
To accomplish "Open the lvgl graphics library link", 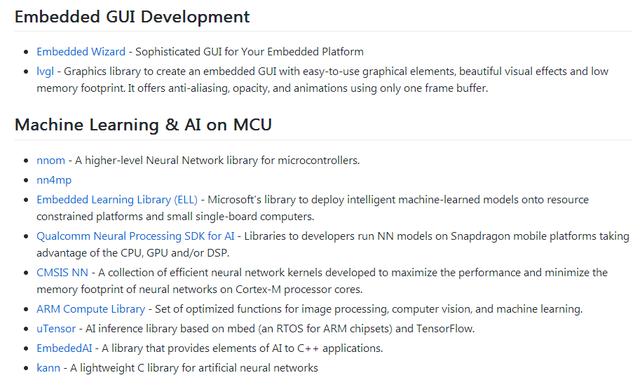I will pos(45,71).
